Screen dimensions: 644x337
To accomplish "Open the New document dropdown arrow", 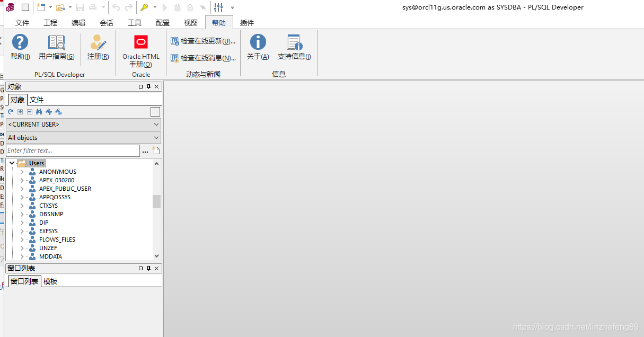I will [x=50, y=7].
